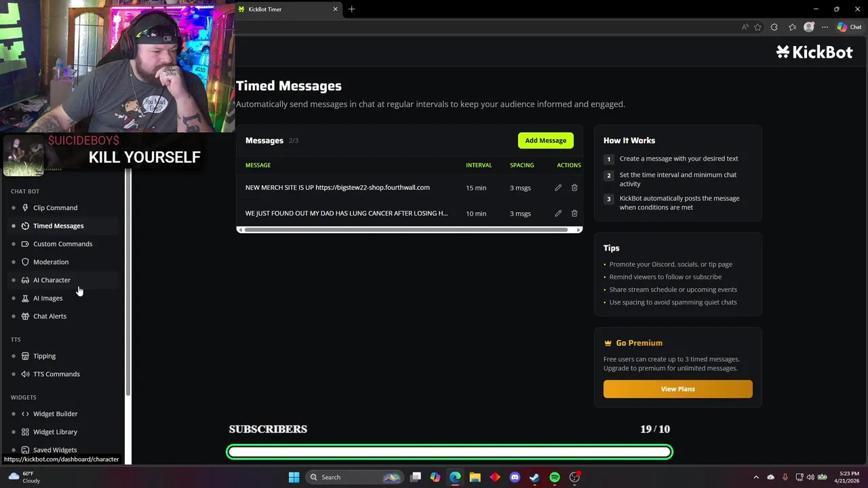
Task: Click the taskbar weather widget
Action: tap(24, 477)
